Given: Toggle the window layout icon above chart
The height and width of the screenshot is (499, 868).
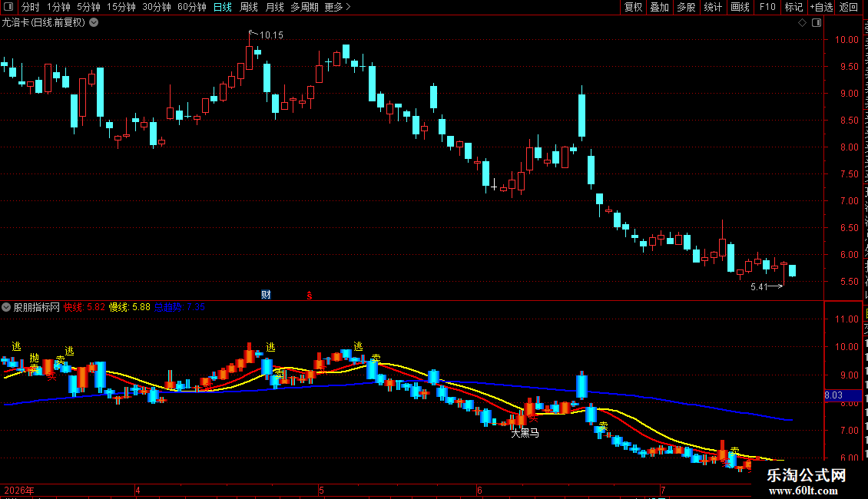Looking at the screenshot, I should tap(817, 23).
